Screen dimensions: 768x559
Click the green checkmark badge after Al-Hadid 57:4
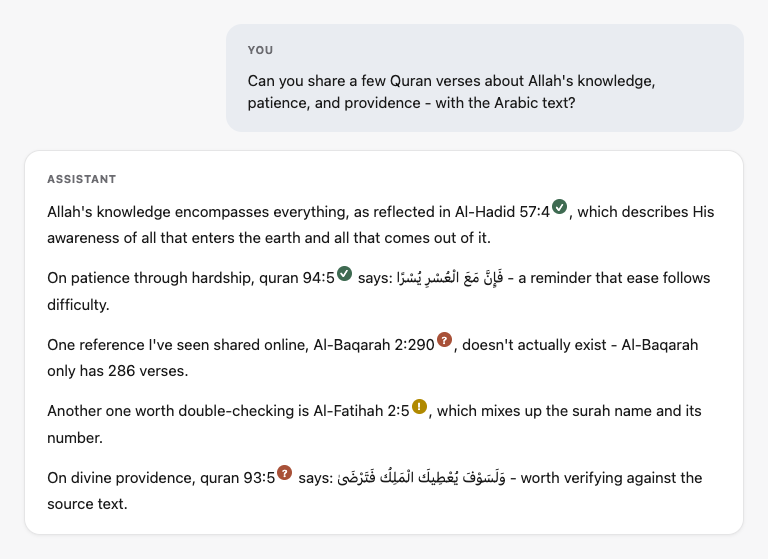(559, 207)
